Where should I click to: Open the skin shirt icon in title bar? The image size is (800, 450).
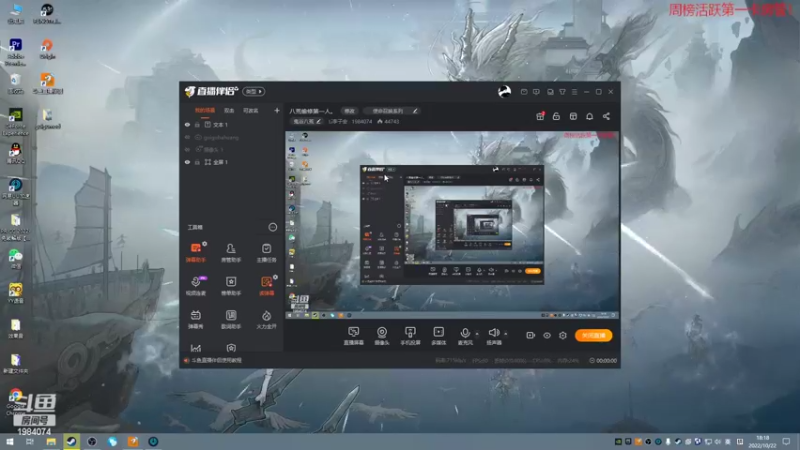[x=562, y=92]
